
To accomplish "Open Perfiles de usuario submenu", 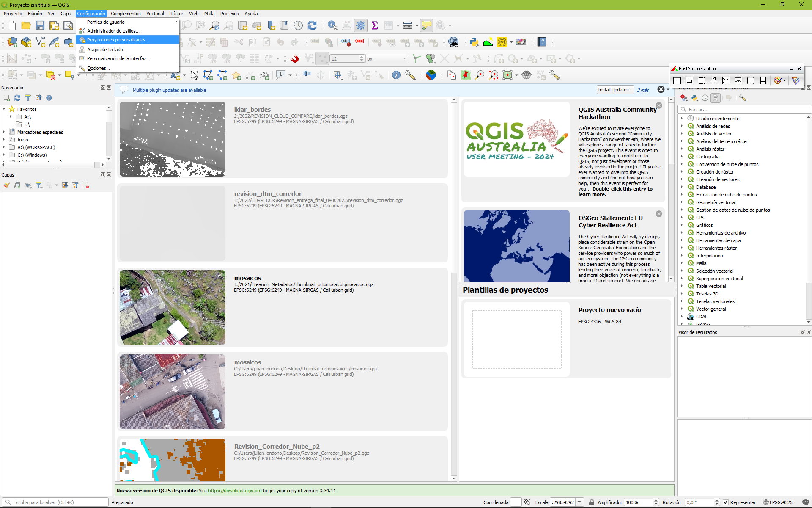I will point(128,22).
